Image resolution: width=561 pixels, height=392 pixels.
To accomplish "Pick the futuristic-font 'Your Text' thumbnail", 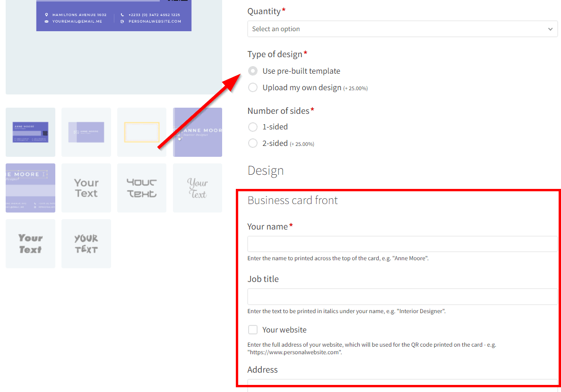I will coord(142,188).
